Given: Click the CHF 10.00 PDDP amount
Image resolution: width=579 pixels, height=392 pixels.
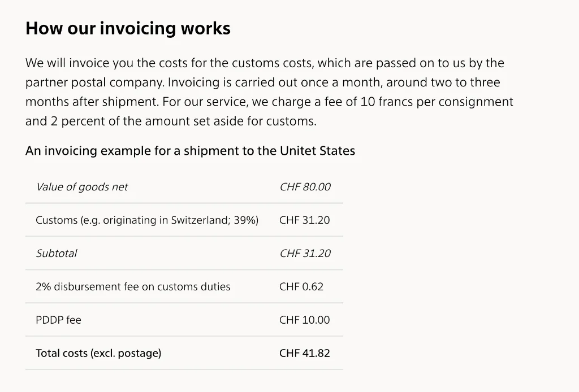Looking at the screenshot, I should 304,320.
